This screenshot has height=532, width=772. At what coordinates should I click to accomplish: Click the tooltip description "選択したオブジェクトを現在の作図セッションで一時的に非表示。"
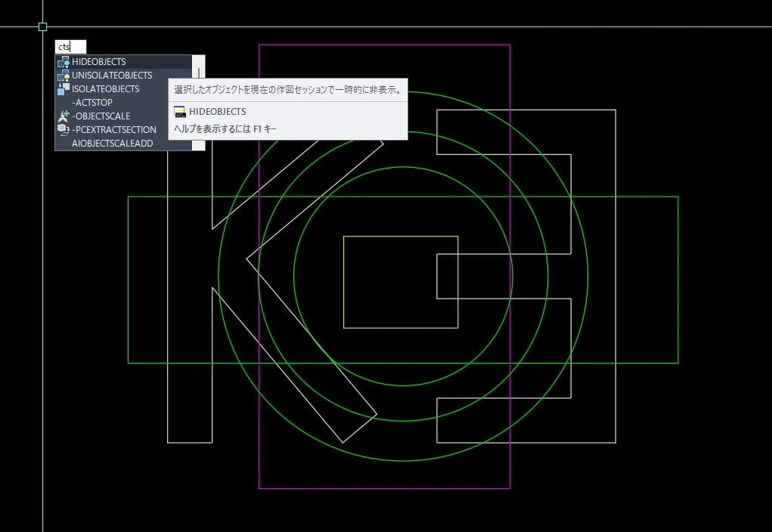coord(288,90)
